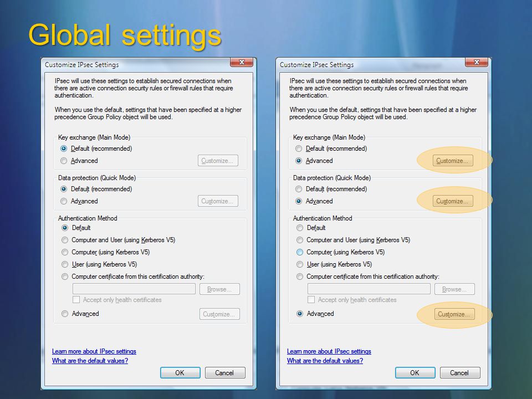Viewport: 532px width, 399px height.
Task: Click Key exchange Customize in left dialog
Action: pos(218,161)
